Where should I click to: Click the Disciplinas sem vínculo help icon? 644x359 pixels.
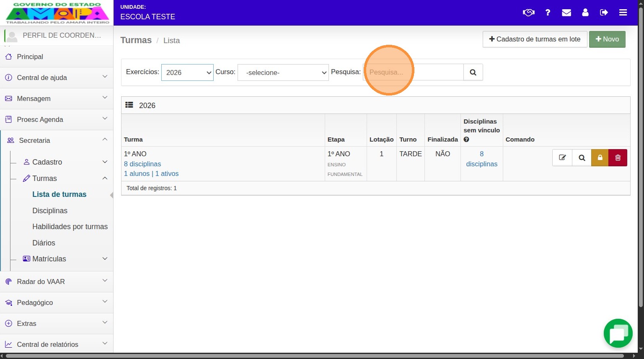pyautogui.click(x=466, y=139)
